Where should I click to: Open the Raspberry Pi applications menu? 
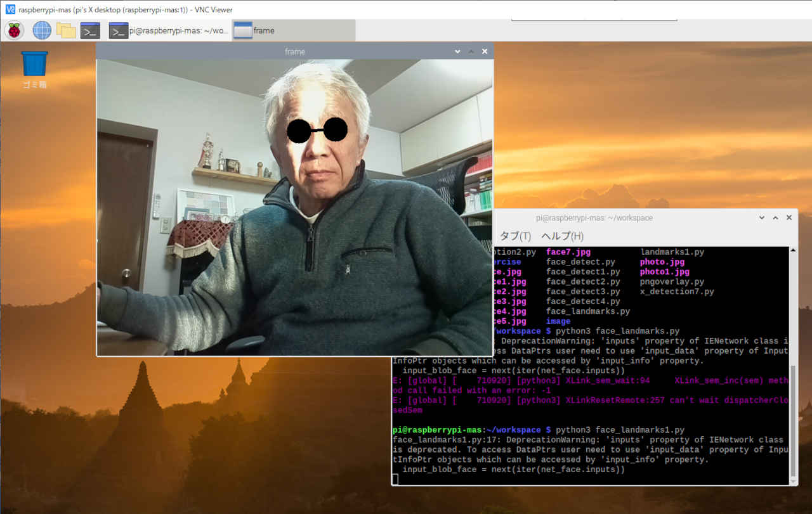14,30
